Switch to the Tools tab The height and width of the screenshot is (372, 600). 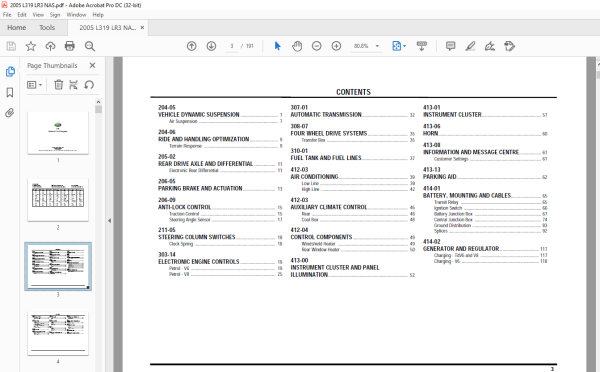point(47,28)
